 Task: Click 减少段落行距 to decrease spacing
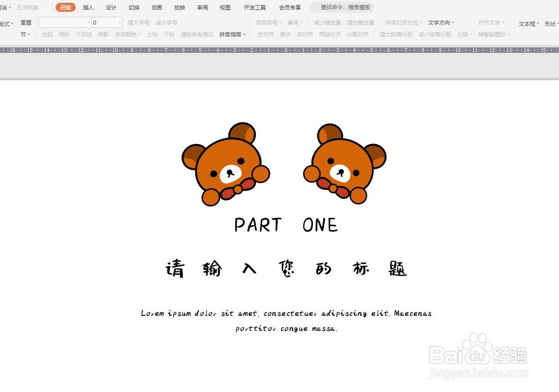point(435,35)
